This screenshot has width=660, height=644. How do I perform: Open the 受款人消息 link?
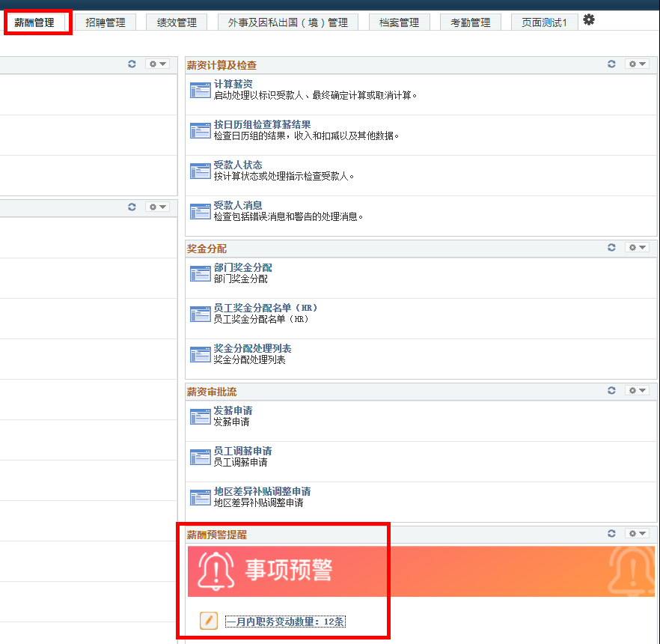(x=238, y=205)
